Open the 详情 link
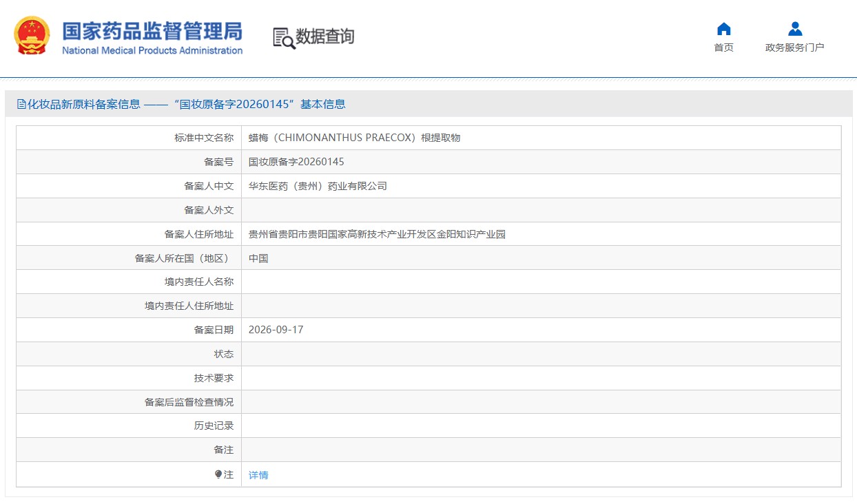This screenshot has height=504, width=857. (258, 475)
